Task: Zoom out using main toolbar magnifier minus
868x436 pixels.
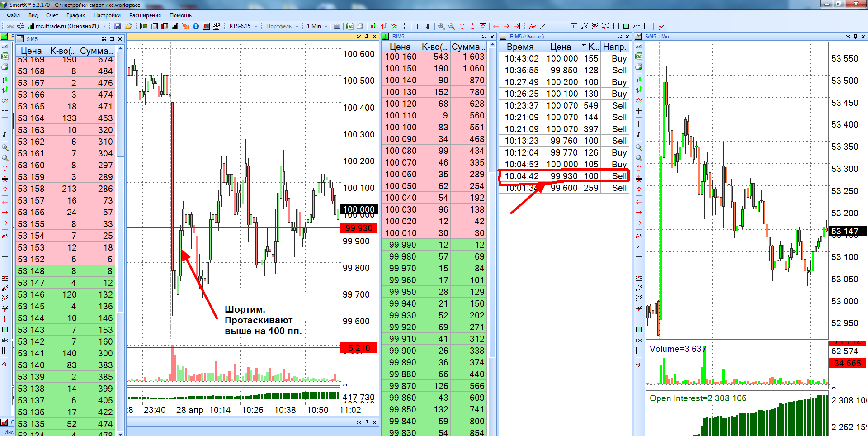Action: tap(452, 26)
